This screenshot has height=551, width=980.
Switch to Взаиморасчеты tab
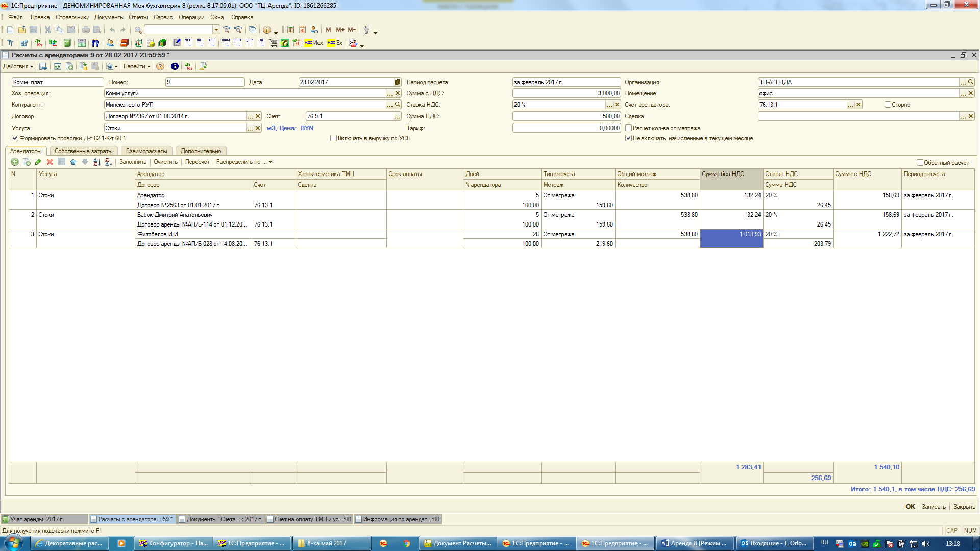pyautogui.click(x=146, y=151)
